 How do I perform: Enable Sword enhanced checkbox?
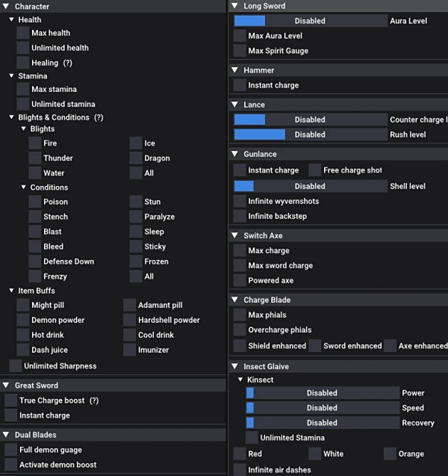click(315, 345)
